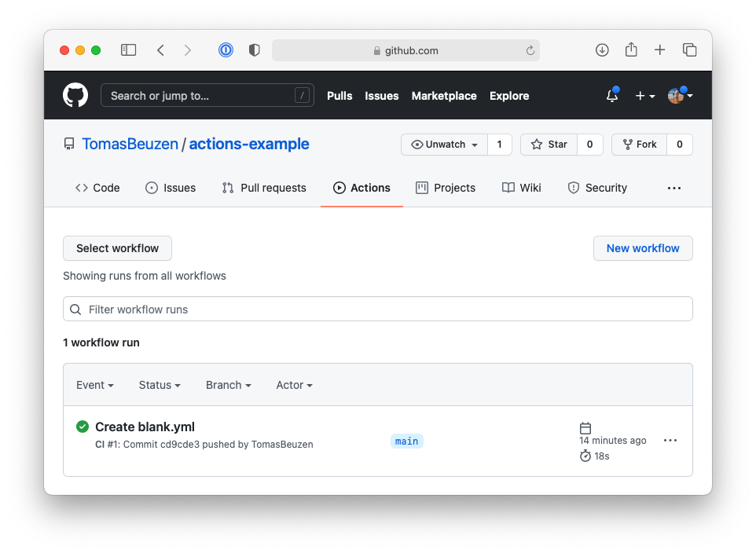
Task: Go forward with the Safari forward arrow
Action: tap(188, 50)
